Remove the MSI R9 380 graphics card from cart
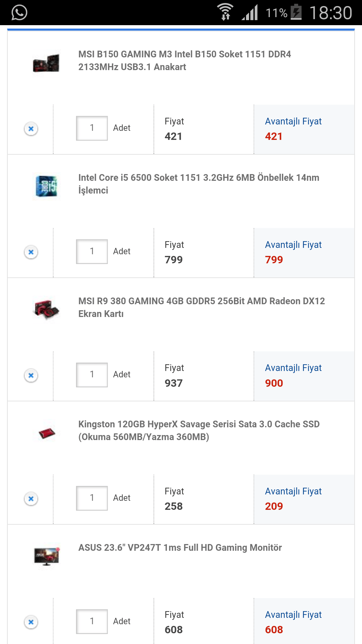The height and width of the screenshot is (644, 362). click(x=31, y=375)
